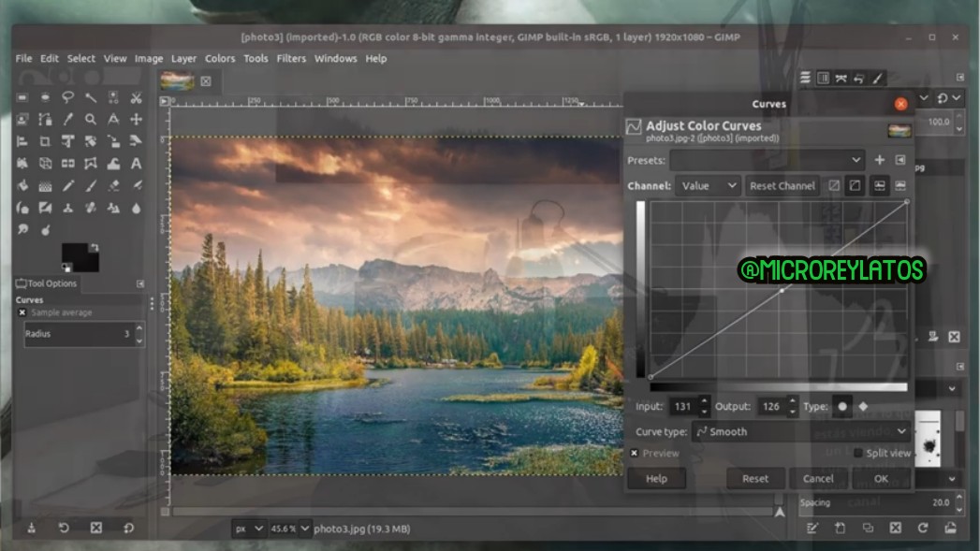Select the Eraser tool
The width and height of the screenshot is (980, 551).
click(113, 185)
